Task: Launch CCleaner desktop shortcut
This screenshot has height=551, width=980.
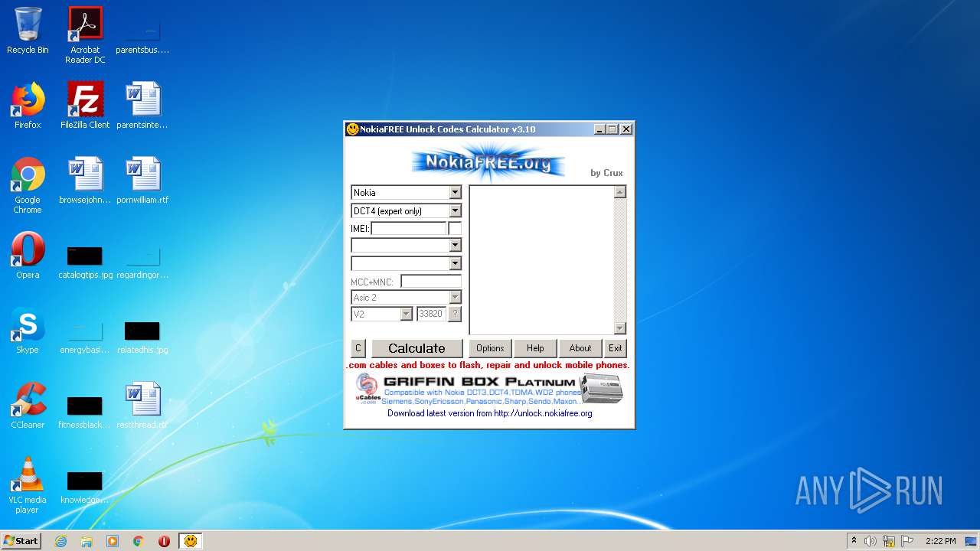Action: 28,406
